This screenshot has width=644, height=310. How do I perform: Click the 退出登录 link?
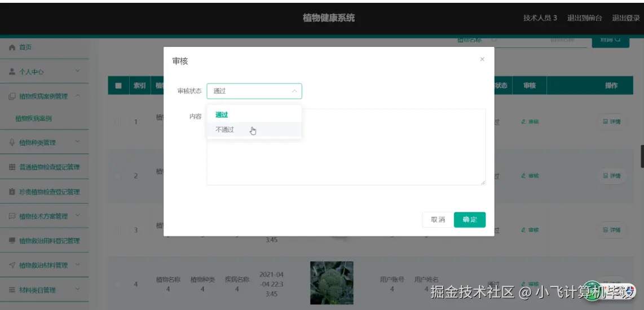(626, 18)
